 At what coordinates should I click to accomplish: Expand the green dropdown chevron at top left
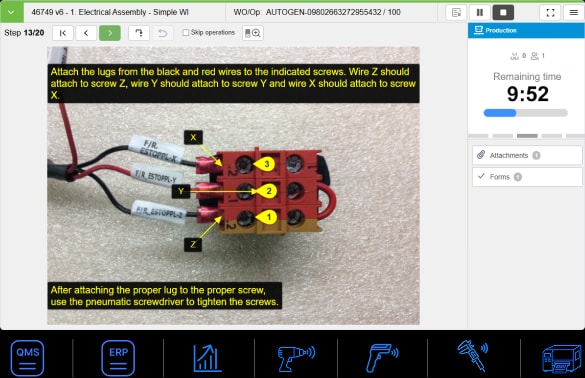[x=12, y=12]
